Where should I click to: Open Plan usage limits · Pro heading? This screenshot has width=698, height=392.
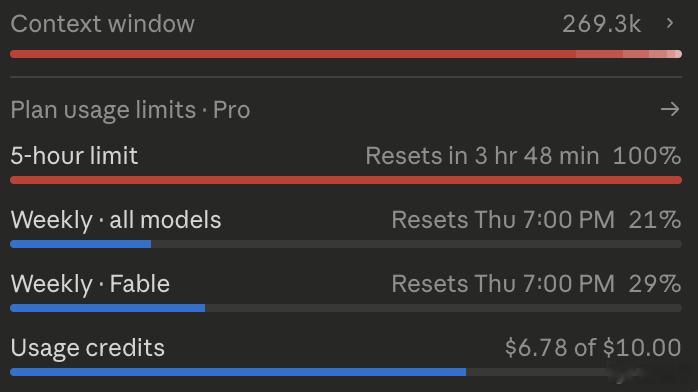click(130, 110)
